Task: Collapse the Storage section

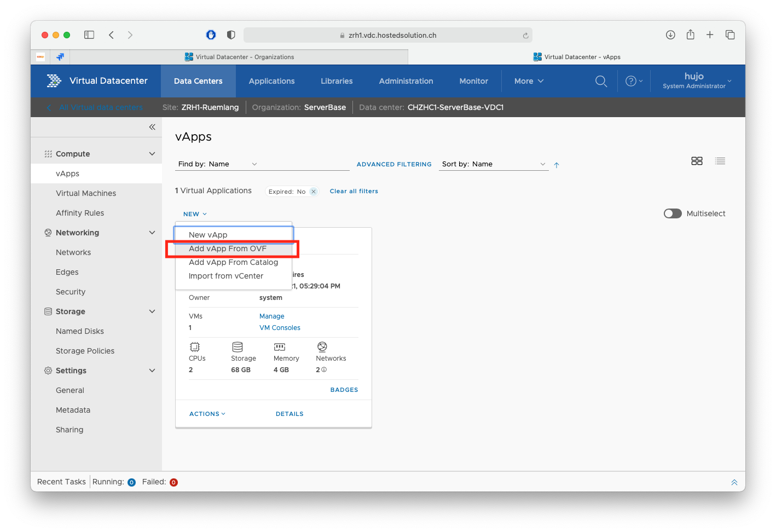Action: (x=152, y=311)
